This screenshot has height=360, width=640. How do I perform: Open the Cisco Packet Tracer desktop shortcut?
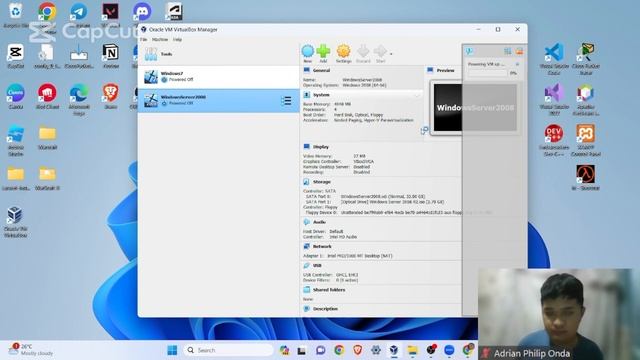click(x=586, y=59)
